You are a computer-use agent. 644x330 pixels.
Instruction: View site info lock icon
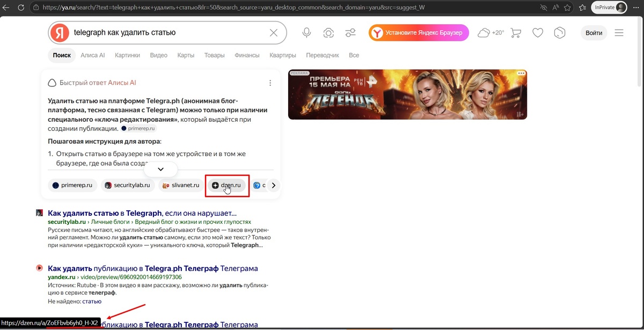tap(36, 8)
